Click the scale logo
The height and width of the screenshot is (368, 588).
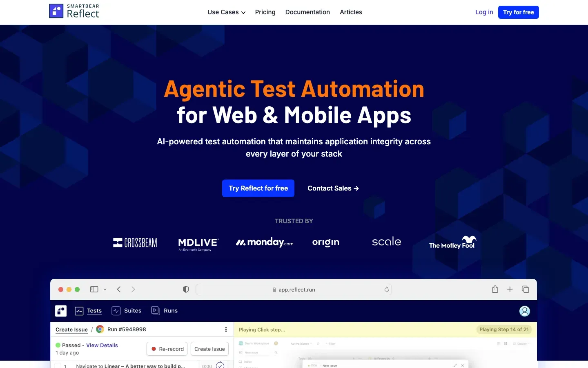[387, 242]
